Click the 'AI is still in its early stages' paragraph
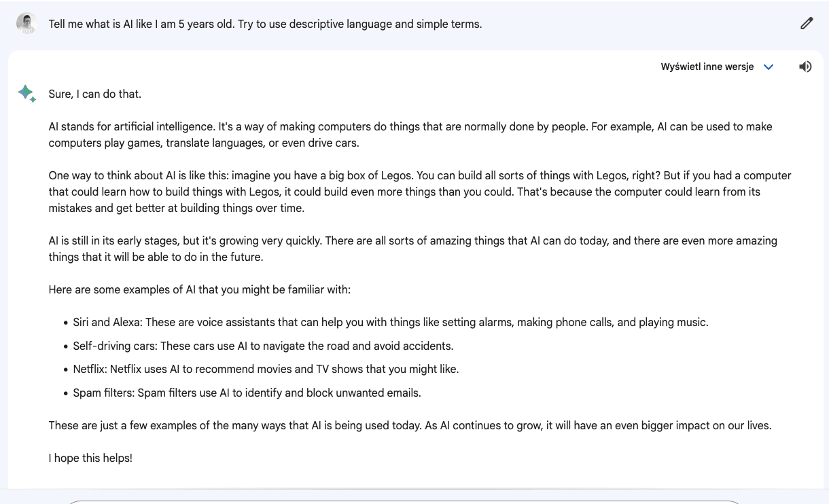The width and height of the screenshot is (829, 504). (413, 249)
